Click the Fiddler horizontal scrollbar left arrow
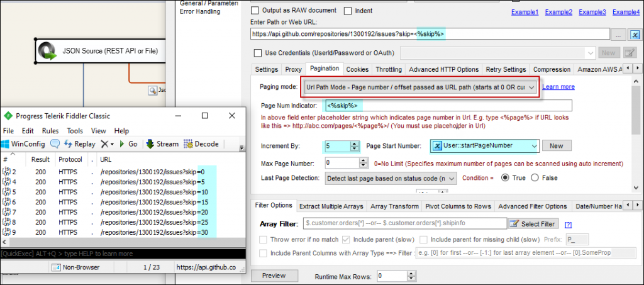The height and width of the screenshot is (285, 644). coord(4,242)
